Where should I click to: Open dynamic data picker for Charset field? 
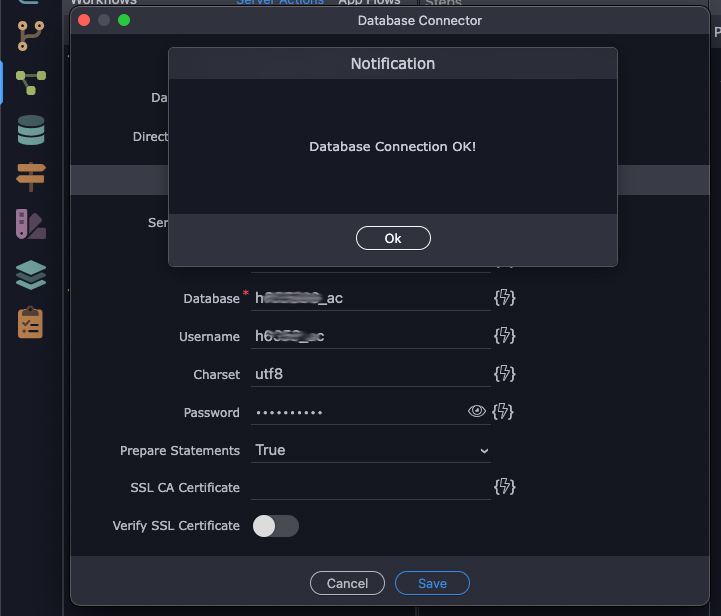coord(504,374)
